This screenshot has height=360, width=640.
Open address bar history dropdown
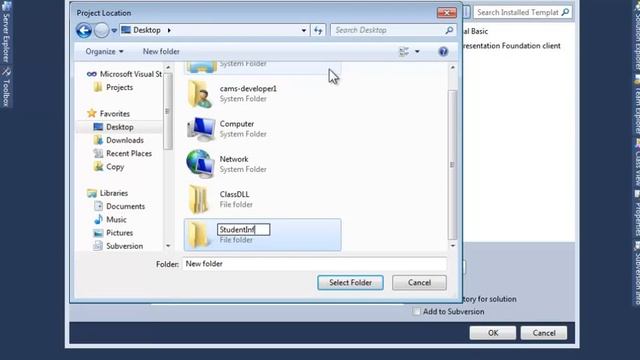pyautogui.click(x=304, y=30)
